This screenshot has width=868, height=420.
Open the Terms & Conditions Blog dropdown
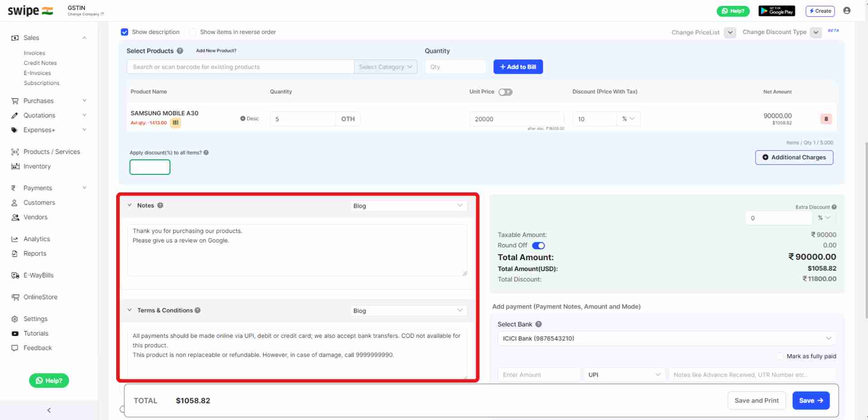[x=408, y=311]
